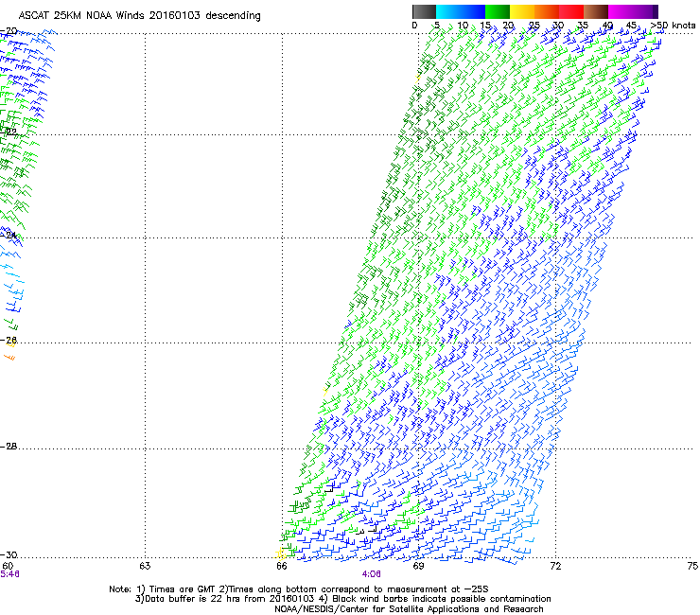Click the '0' legend label under color bar

click(414, 26)
